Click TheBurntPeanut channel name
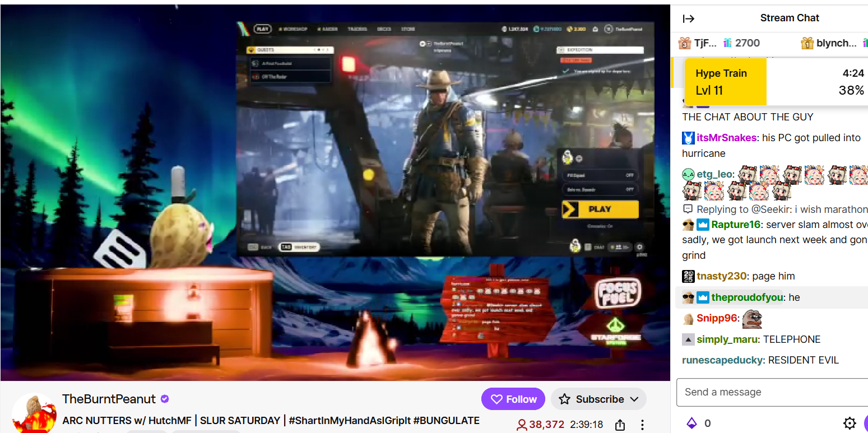Viewport: 868px width, 433px height. point(109,399)
